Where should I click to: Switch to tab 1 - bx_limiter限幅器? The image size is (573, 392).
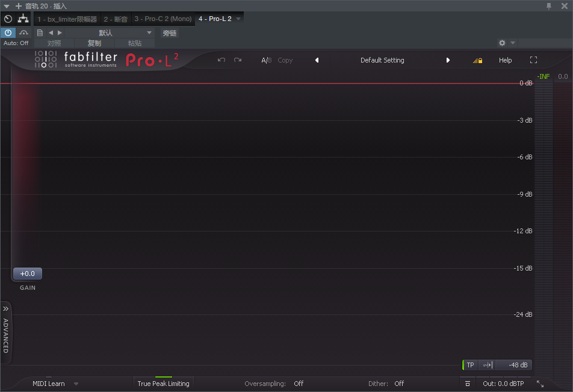tap(67, 19)
